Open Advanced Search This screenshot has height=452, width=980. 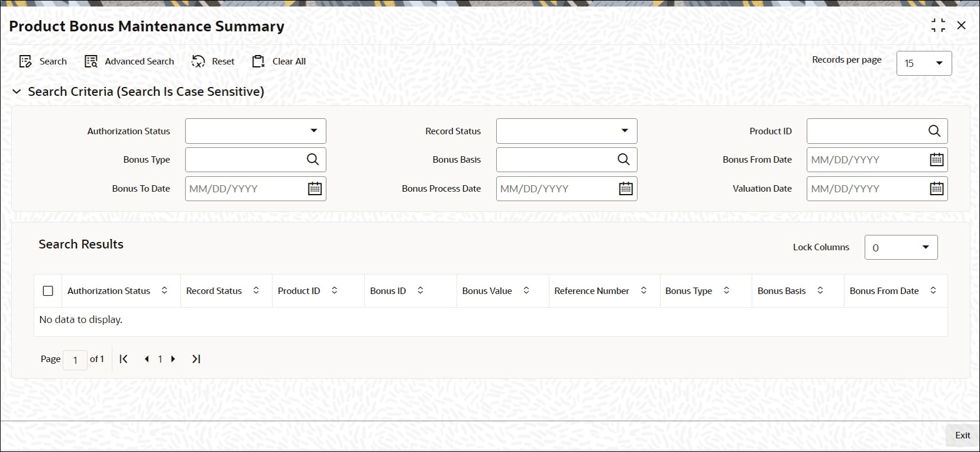(x=129, y=62)
